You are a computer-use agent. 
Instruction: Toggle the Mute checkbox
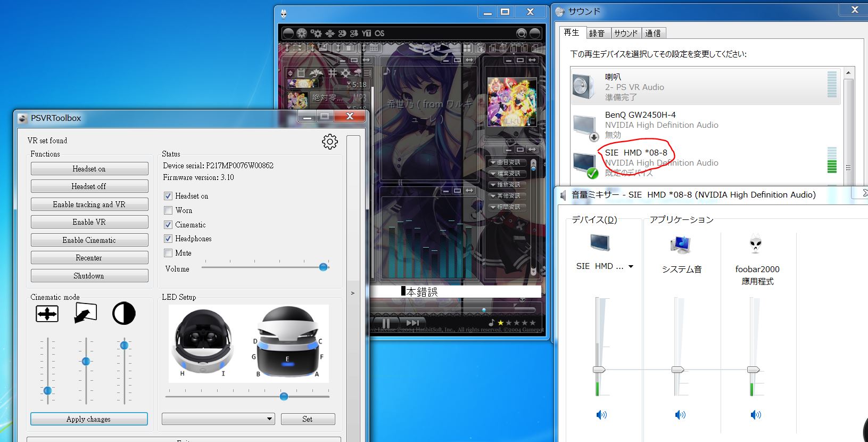[x=168, y=253]
